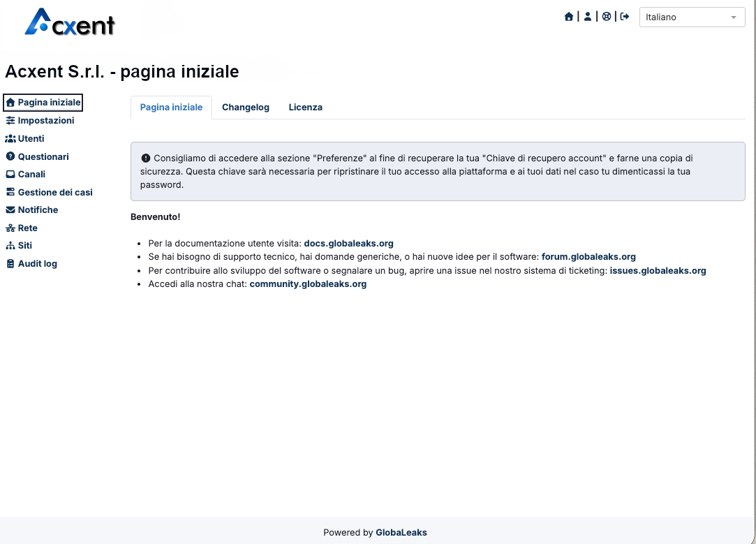
Task: Click the inbox icon beside Canali
Action: point(10,175)
